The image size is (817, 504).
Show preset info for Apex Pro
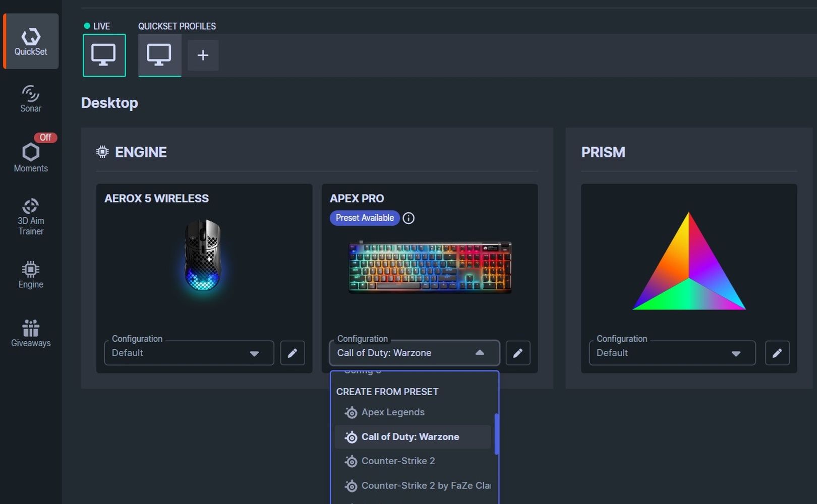[x=408, y=218]
